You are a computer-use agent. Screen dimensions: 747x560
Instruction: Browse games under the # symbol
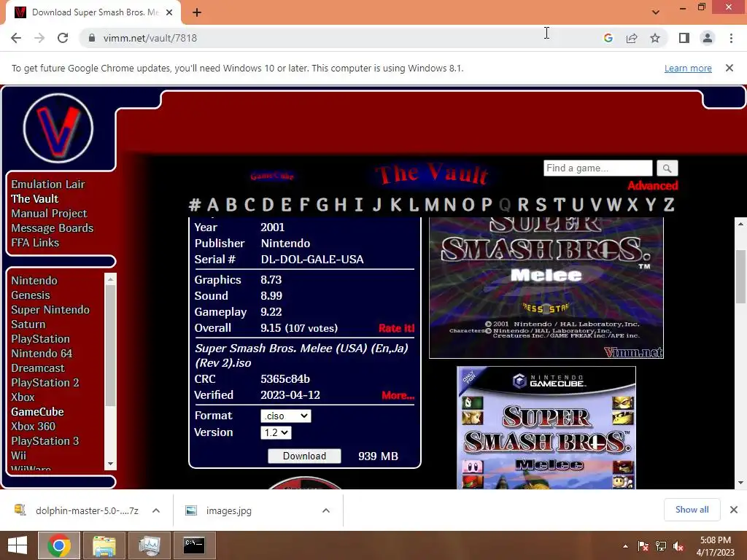tap(194, 205)
